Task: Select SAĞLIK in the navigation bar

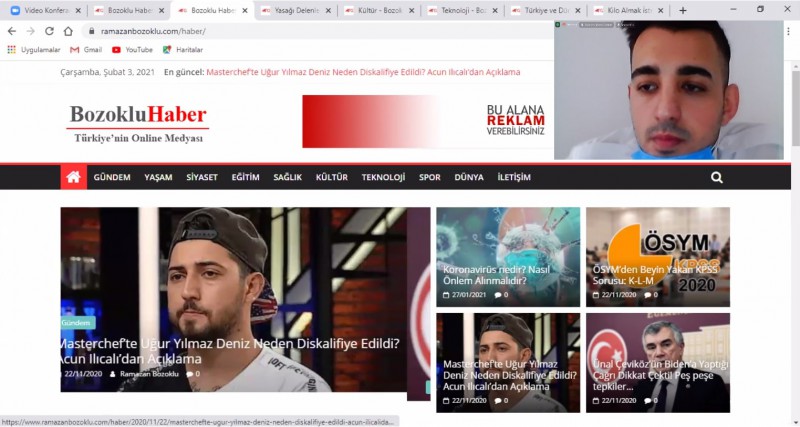Action: click(x=288, y=177)
